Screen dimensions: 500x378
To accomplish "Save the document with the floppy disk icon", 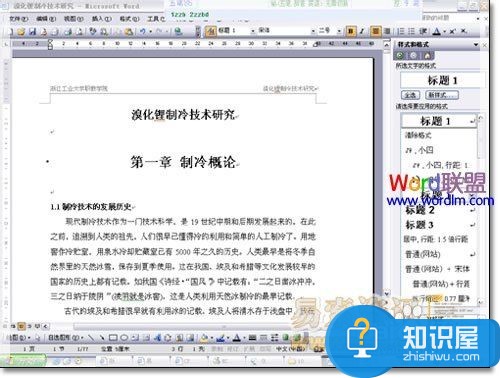I will pos(32,32).
